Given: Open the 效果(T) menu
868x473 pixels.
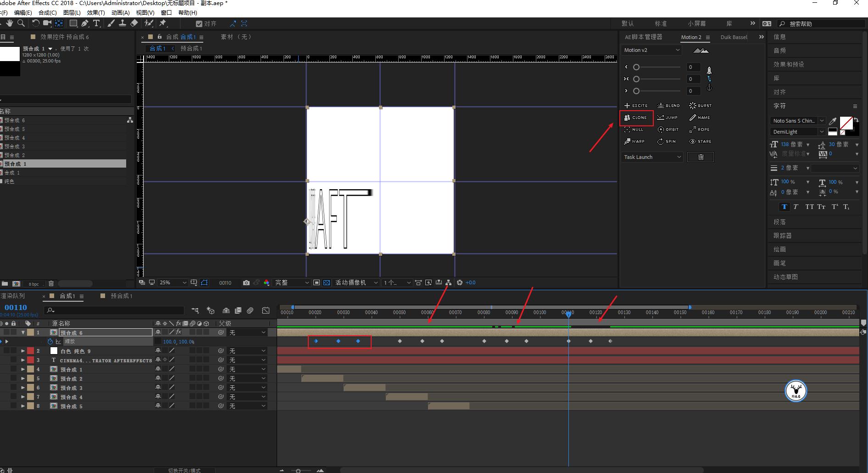Looking at the screenshot, I should click(x=95, y=12).
